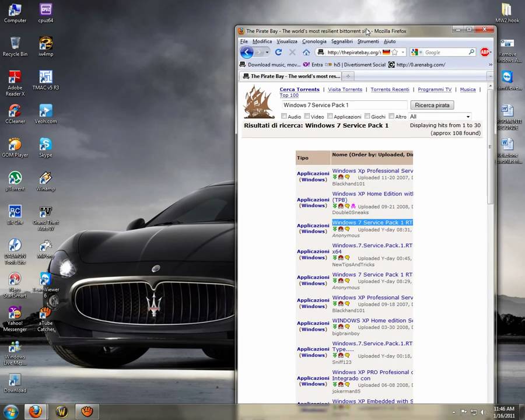Launch TMAC v5 R3 shortcut
This screenshot has height=420, width=525.
[45, 80]
